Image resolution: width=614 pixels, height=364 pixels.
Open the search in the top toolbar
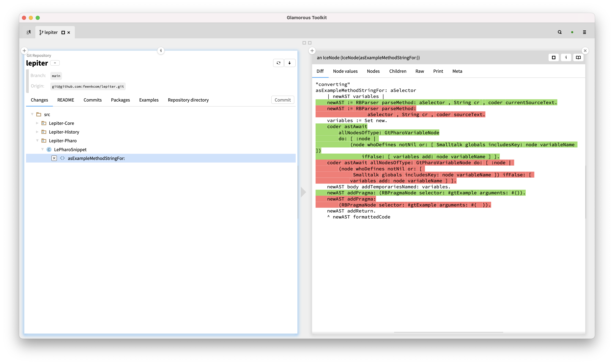(560, 32)
